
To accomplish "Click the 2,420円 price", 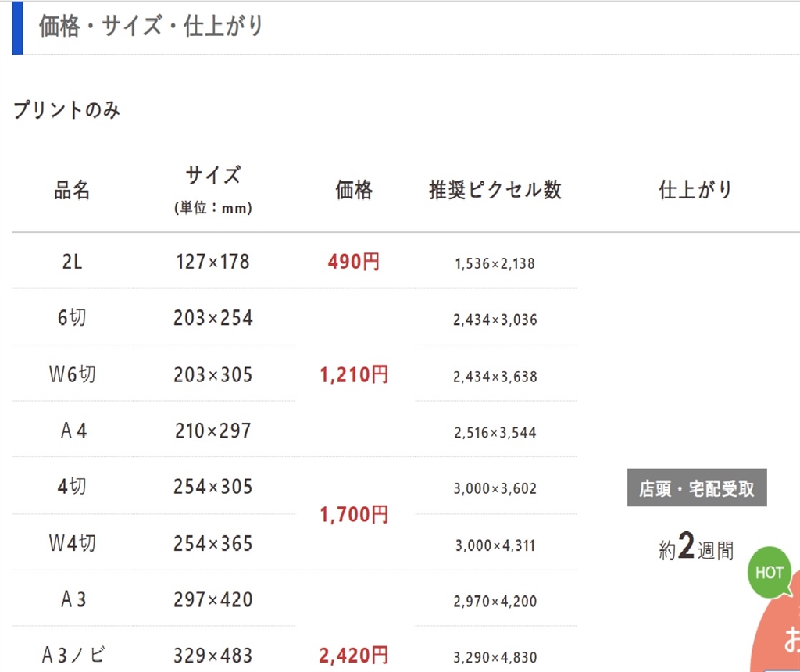I will tap(354, 655).
